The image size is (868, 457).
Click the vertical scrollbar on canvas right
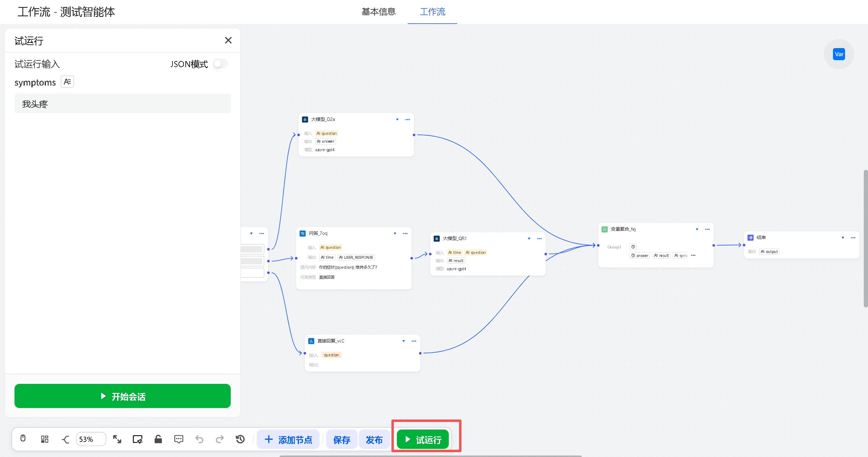[865, 238]
